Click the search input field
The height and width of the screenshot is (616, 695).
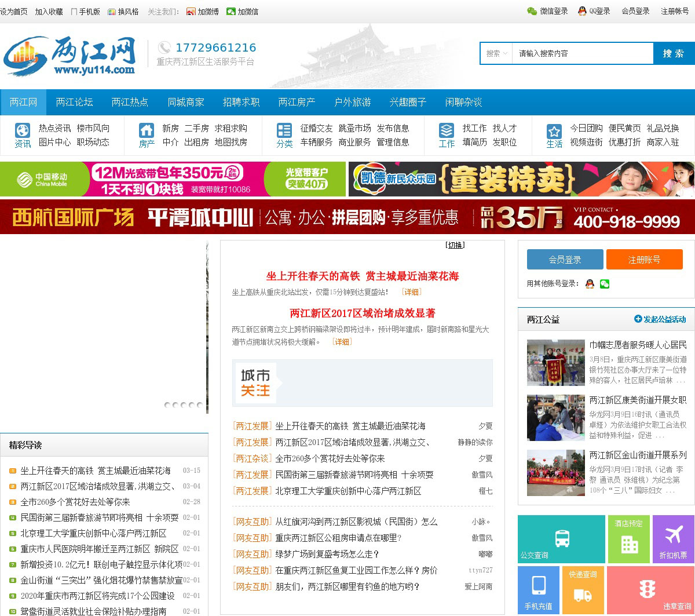[x=582, y=53]
